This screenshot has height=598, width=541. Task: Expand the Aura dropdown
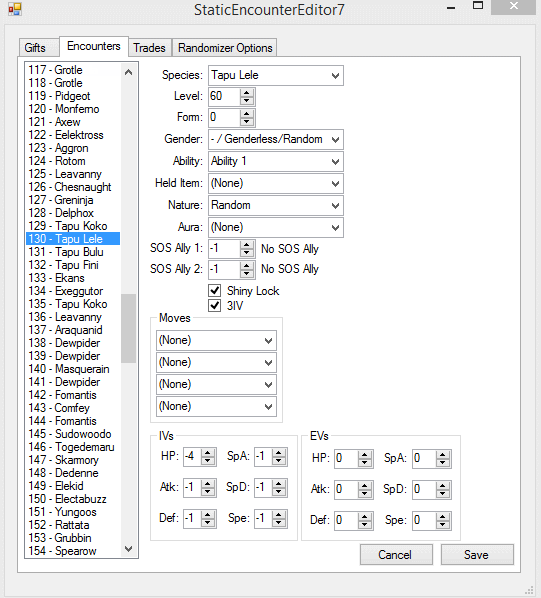point(276,228)
